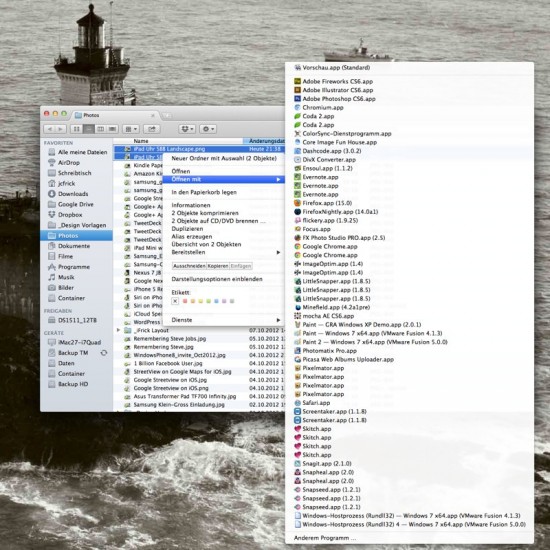The height and width of the screenshot is (550, 550).
Task: Choose In den Papierkorb legen
Action: (224, 192)
